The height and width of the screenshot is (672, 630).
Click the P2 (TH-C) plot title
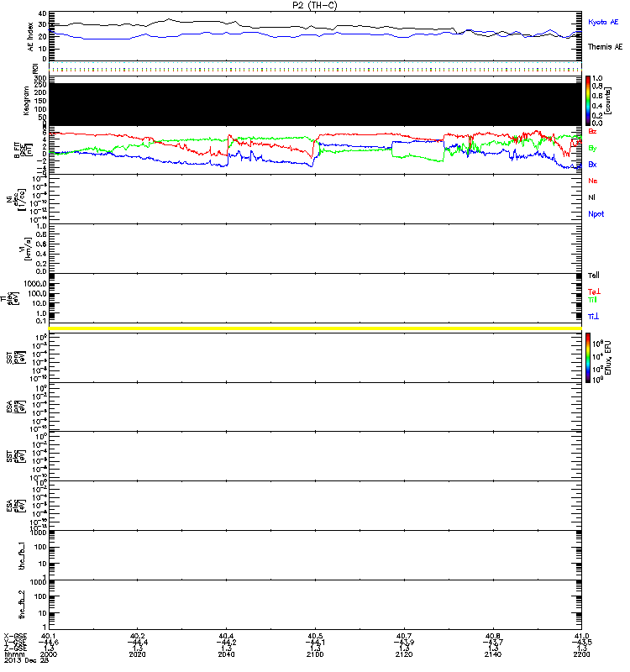314,5
